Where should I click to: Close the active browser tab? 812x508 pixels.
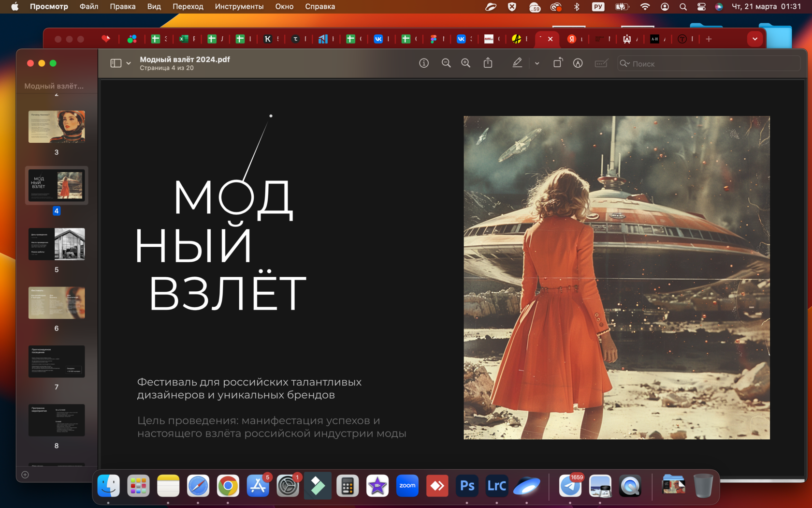point(551,39)
